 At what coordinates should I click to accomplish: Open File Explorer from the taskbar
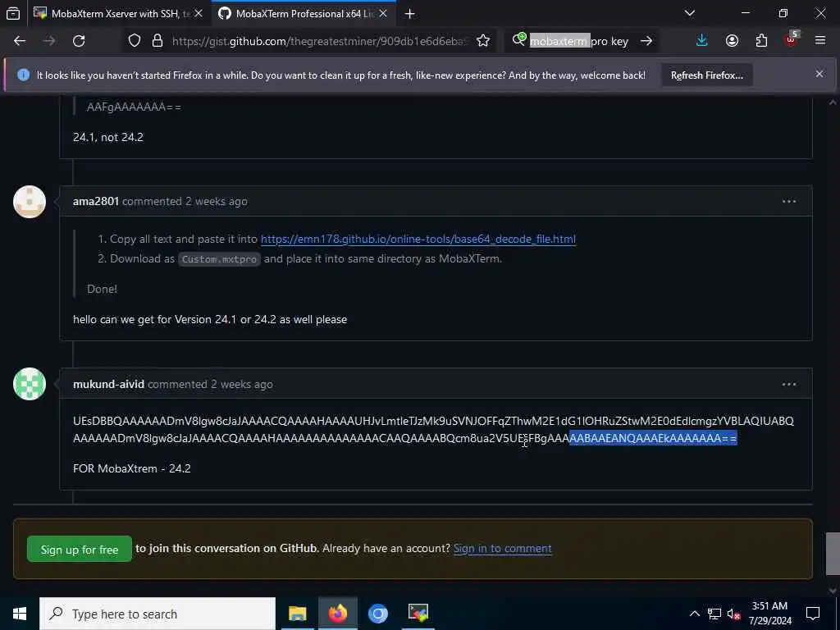[297, 614]
